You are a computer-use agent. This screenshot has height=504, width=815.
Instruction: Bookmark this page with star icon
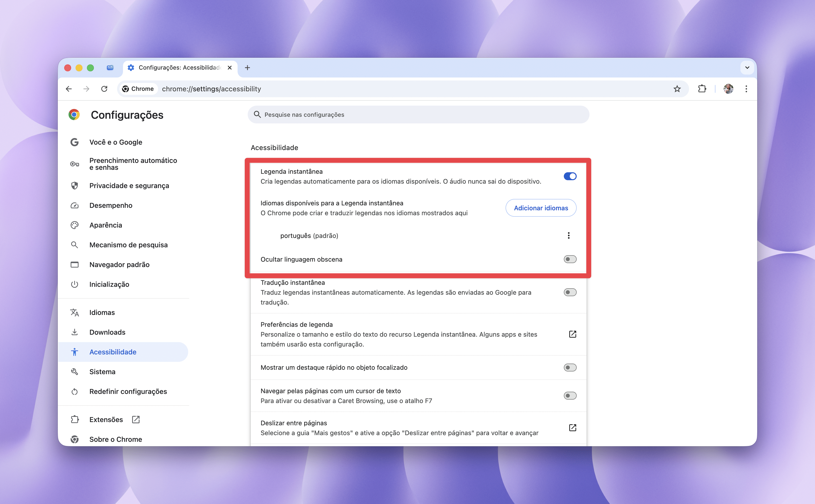pos(677,89)
